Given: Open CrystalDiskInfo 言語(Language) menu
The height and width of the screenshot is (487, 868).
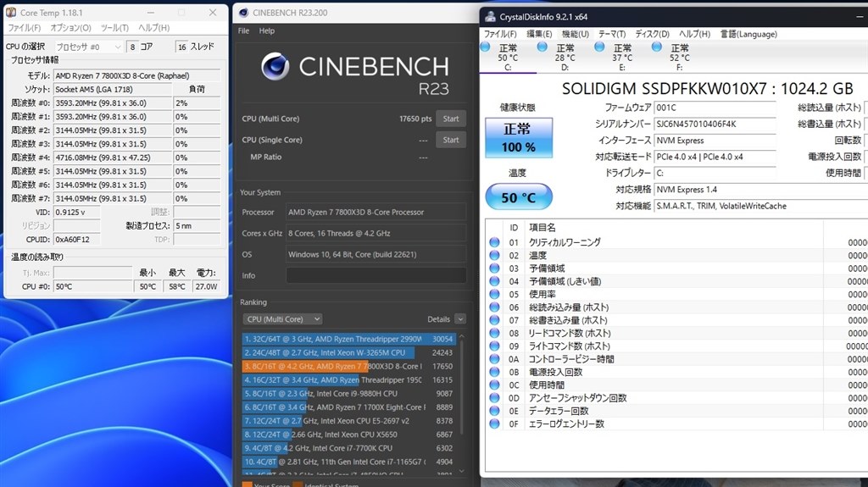Looking at the screenshot, I should pos(748,35).
